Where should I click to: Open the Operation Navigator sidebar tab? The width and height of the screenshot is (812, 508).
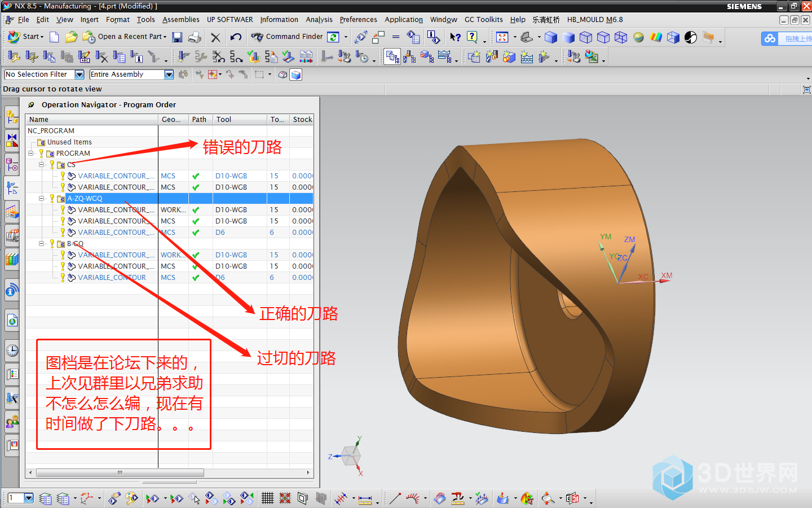coord(12,188)
